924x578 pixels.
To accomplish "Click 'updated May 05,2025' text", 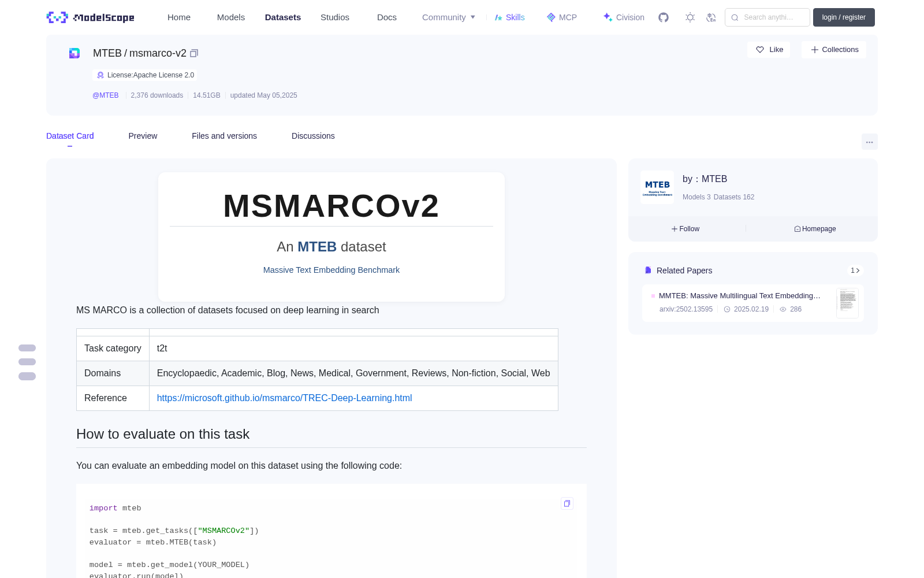I will [x=264, y=95].
